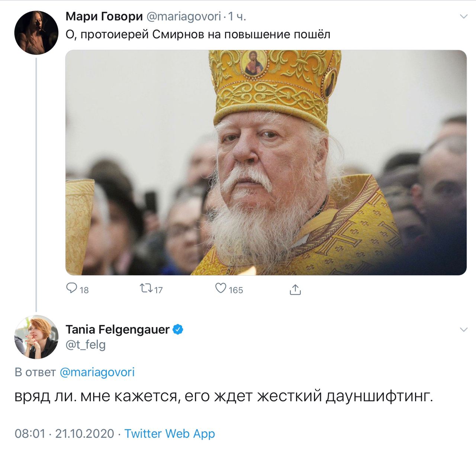Click the 08:01 · 21.10.2020 timestamp
Viewport: 476px width, 451px height.
64,434
